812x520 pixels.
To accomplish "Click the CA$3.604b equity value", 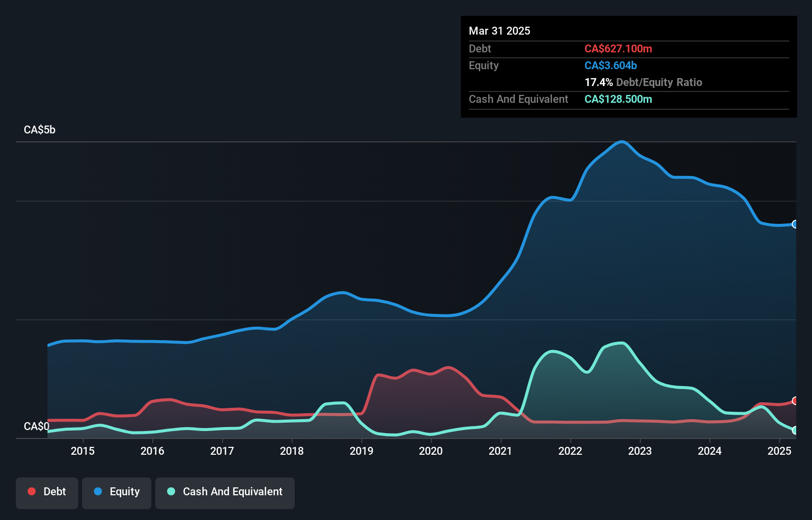I will click(x=611, y=65).
